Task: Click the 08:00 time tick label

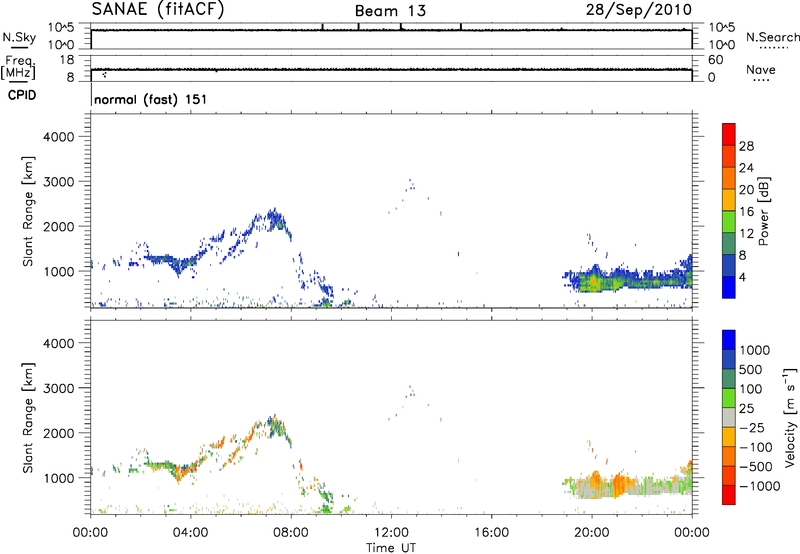Action: point(291,533)
